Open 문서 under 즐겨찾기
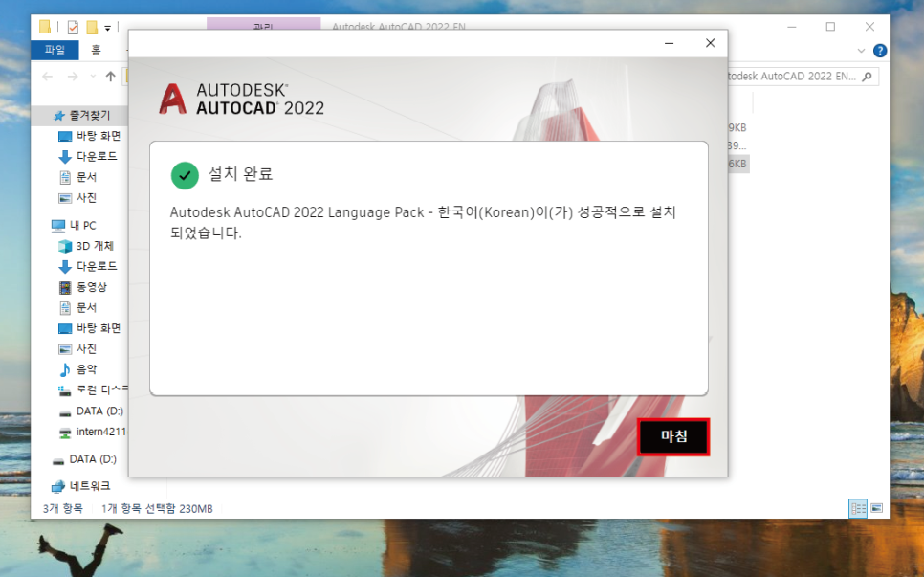Screen dimensions: 924x577 [x=77, y=177]
